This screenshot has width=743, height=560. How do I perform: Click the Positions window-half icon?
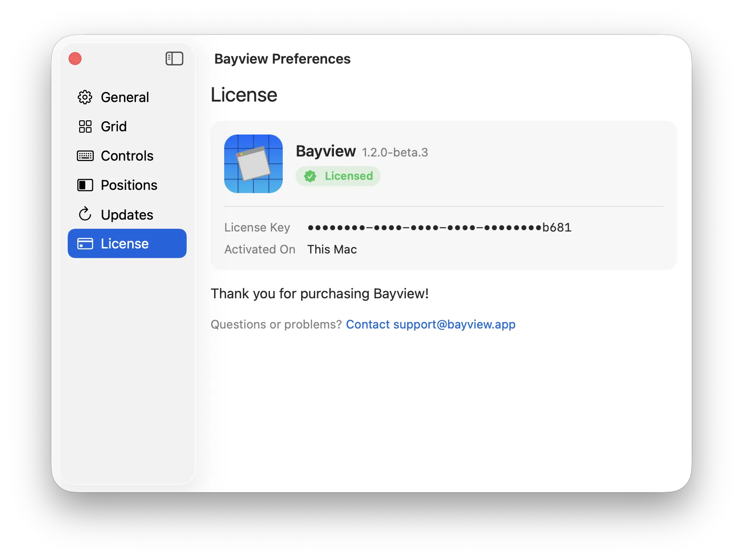85,185
